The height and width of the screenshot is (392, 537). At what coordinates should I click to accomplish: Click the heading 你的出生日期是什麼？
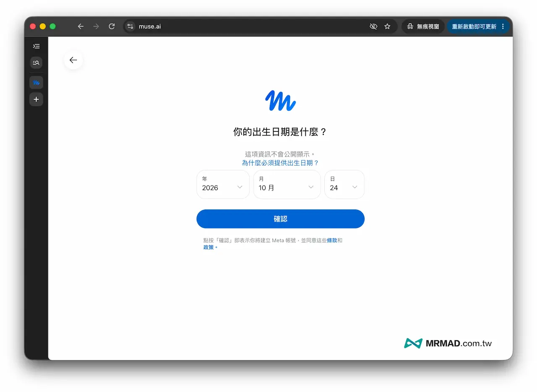pos(280,132)
